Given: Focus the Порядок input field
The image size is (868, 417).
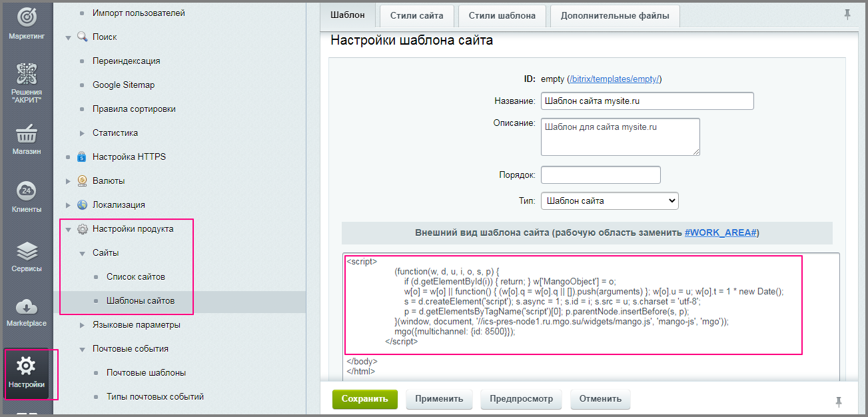Looking at the screenshot, I should point(600,175).
